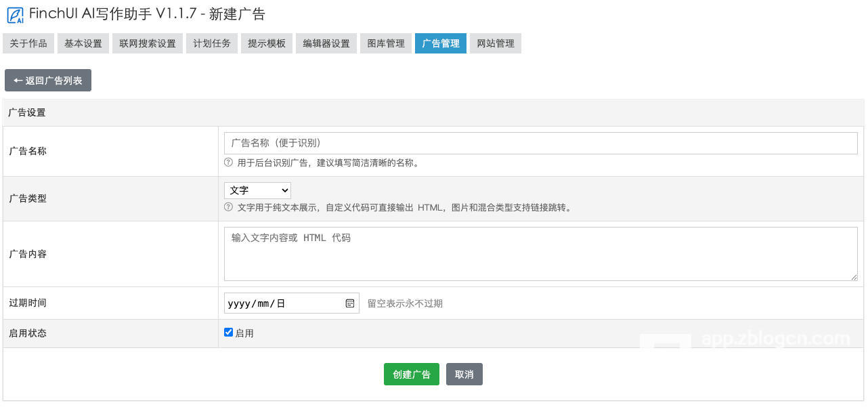Focus the 广告名称 input field
The image size is (868, 407).
point(541,143)
